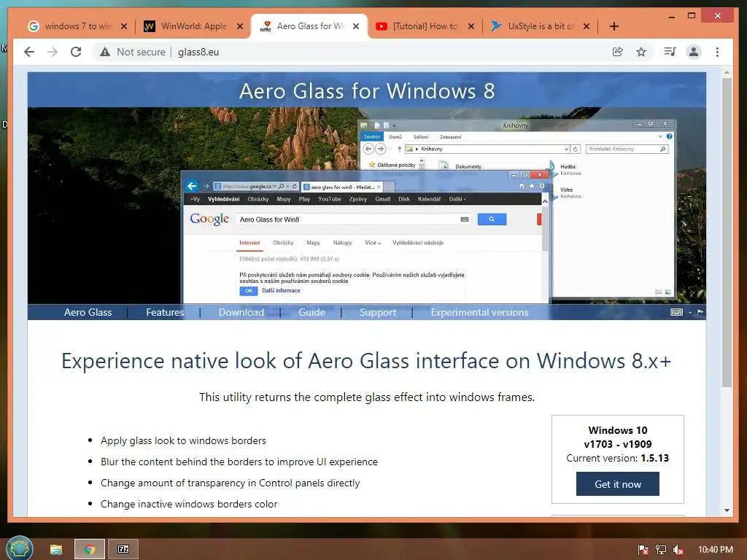Click the scrollbar up arrow
747x560 pixels.
(727, 73)
